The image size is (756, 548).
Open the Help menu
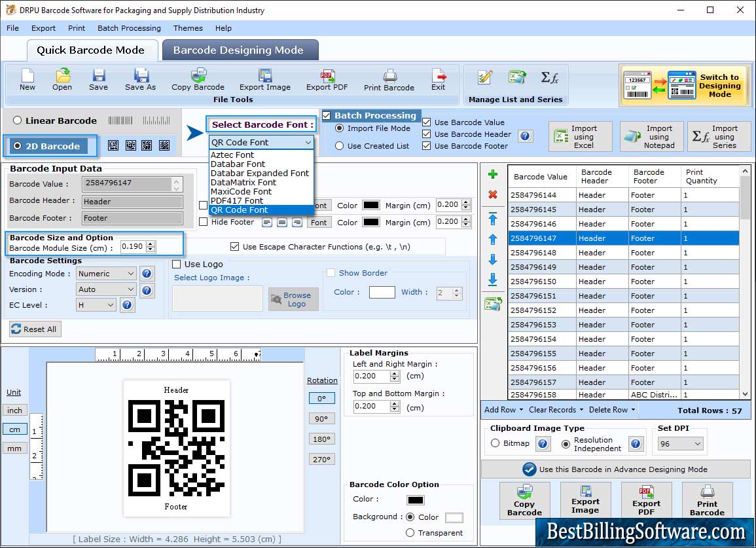point(223,28)
